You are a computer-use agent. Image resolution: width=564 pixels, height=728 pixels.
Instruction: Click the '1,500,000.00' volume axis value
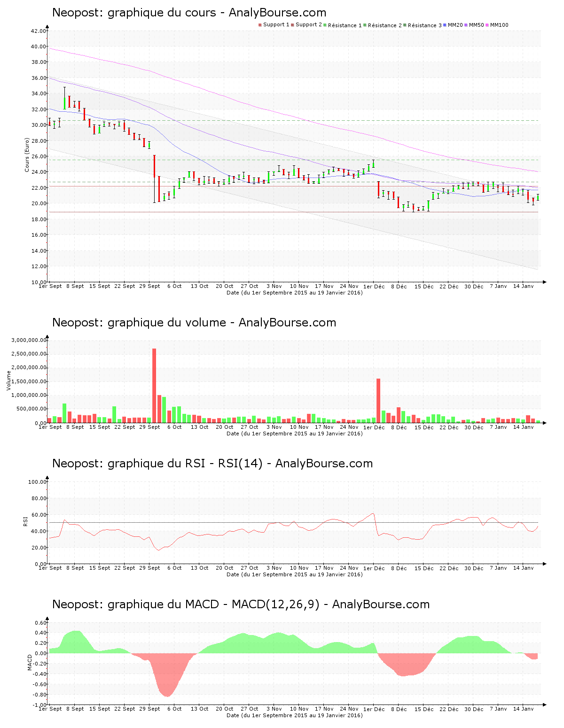(30, 381)
